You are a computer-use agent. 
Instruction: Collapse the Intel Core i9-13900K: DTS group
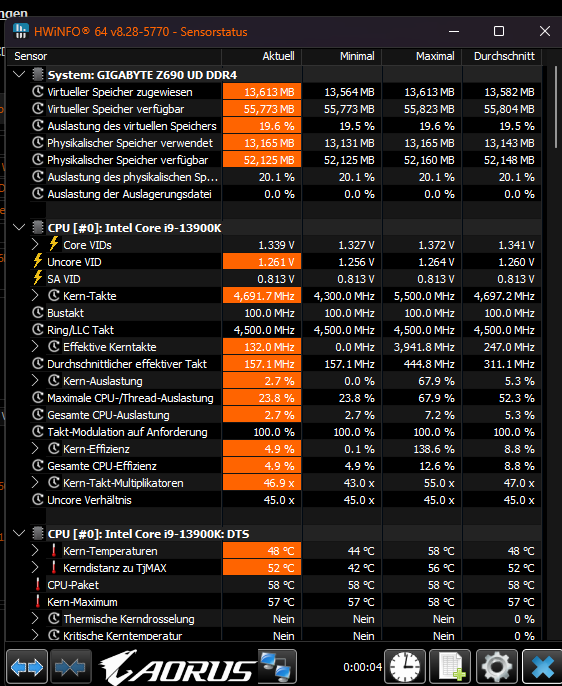click(x=19, y=533)
